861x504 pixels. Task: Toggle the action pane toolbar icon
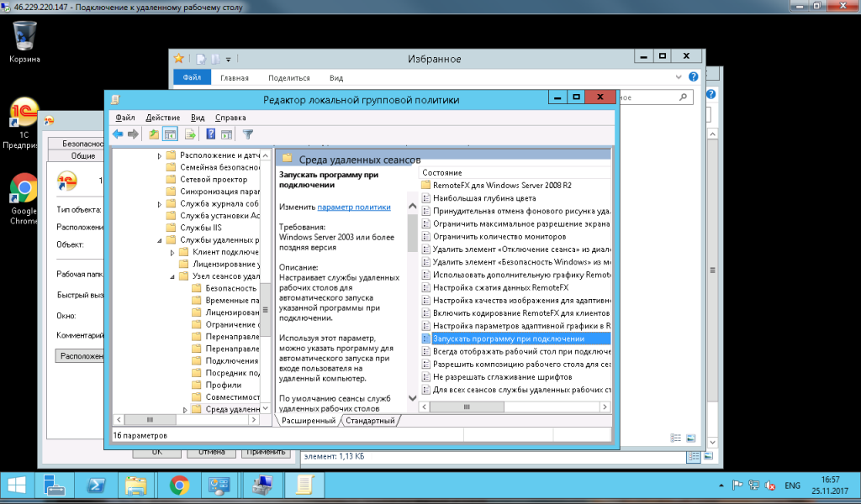click(227, 134)
